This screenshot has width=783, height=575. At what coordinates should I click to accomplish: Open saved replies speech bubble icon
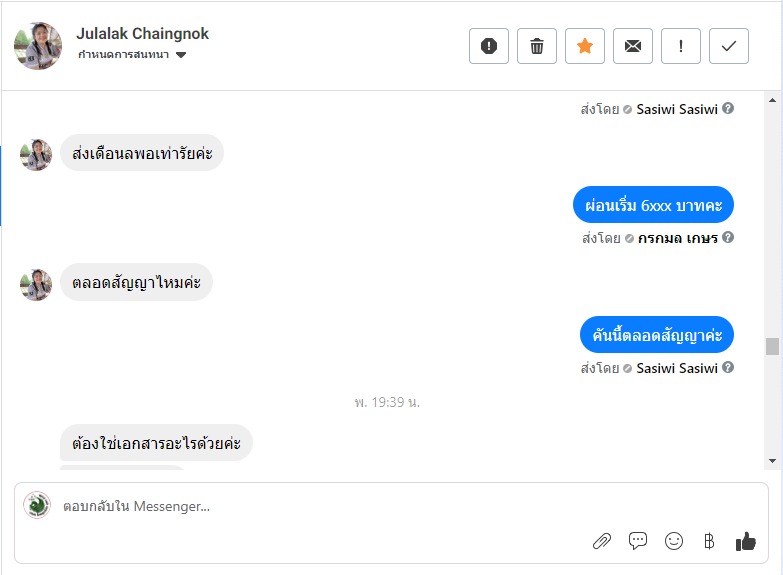638,541
